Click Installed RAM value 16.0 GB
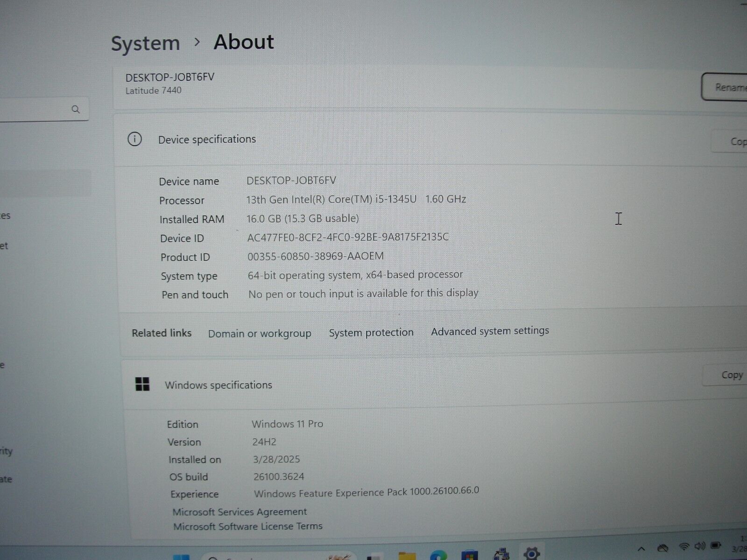 (303, 218)
